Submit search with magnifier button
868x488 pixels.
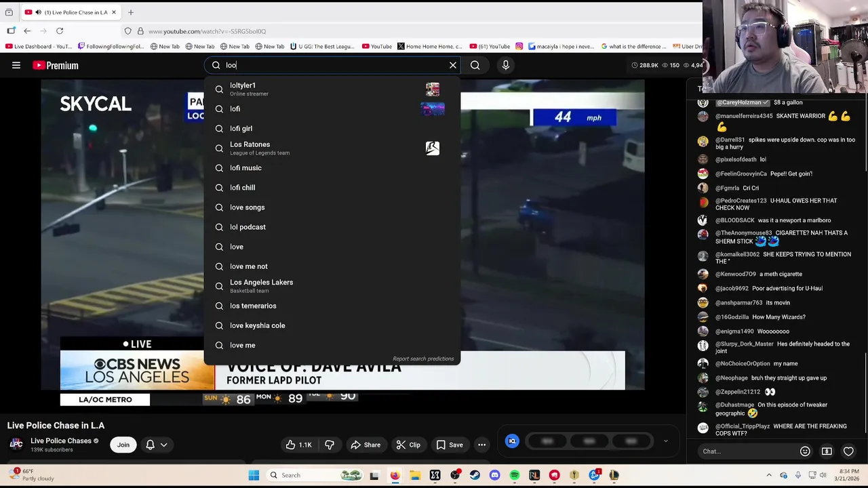(475, 65)
